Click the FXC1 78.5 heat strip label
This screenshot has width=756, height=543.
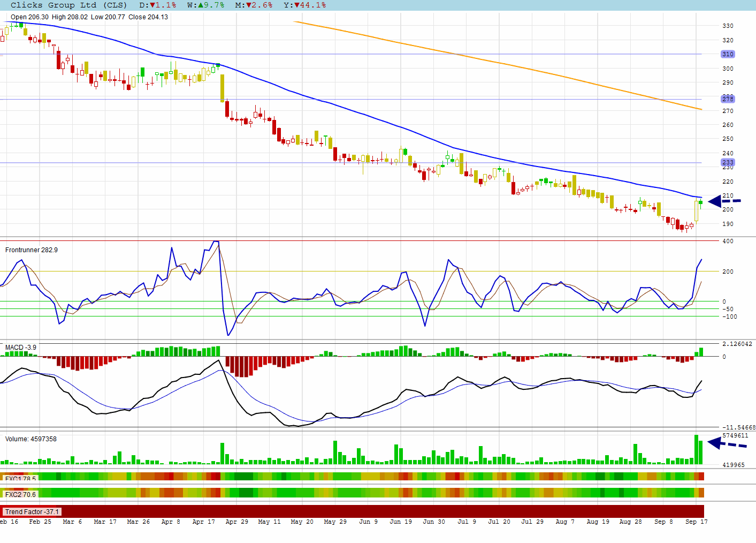(x=20, y=479)
